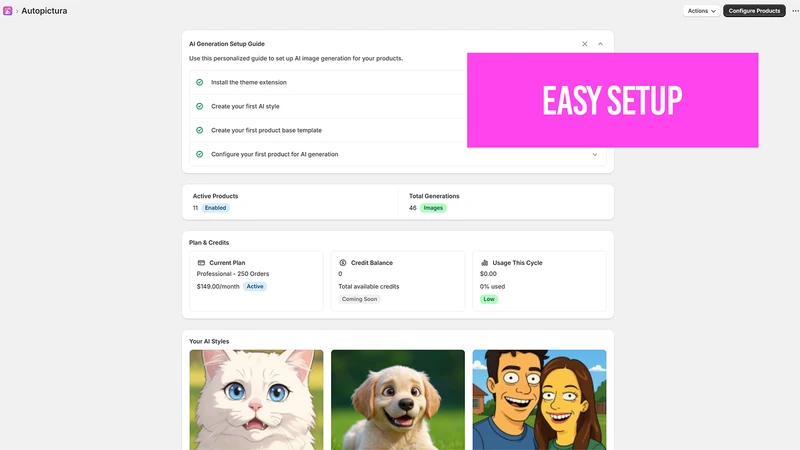Click the Credit Balance coin icon

click(343, 263)
